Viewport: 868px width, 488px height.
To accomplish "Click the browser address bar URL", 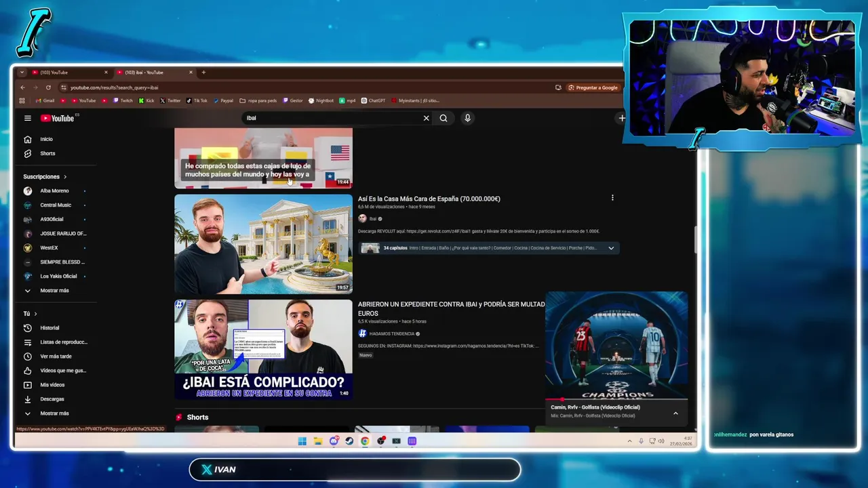I will [114, 87].
